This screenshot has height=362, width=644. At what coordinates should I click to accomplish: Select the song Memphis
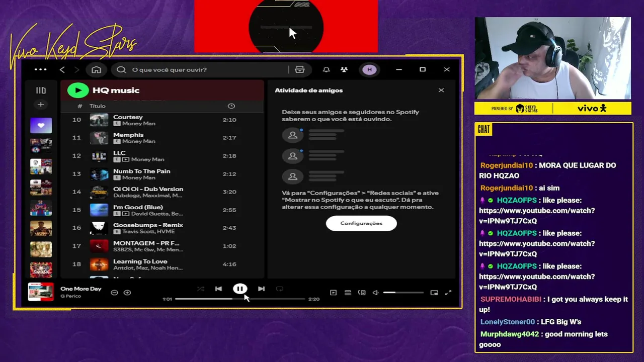[x=162, y=138]
